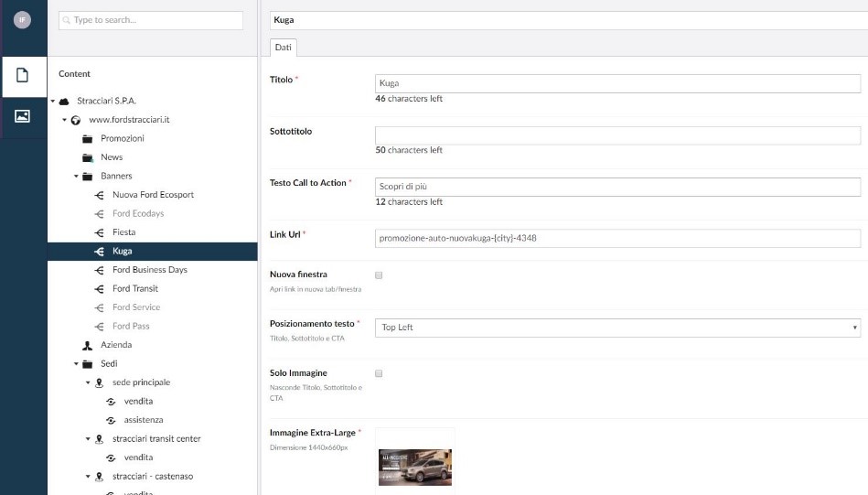Click the Testo Call to Action field

tap(617, 188)
